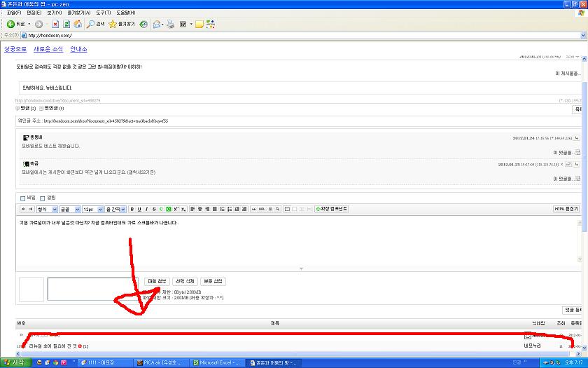Open the 도구(T) menu
Screen dimensions: 588x368
click(103, 13)
